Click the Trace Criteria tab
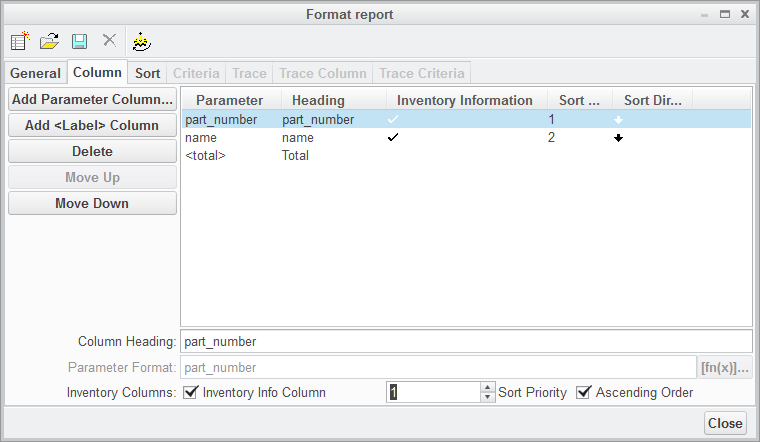Screen dimensions: 760x442 (422, 73)
